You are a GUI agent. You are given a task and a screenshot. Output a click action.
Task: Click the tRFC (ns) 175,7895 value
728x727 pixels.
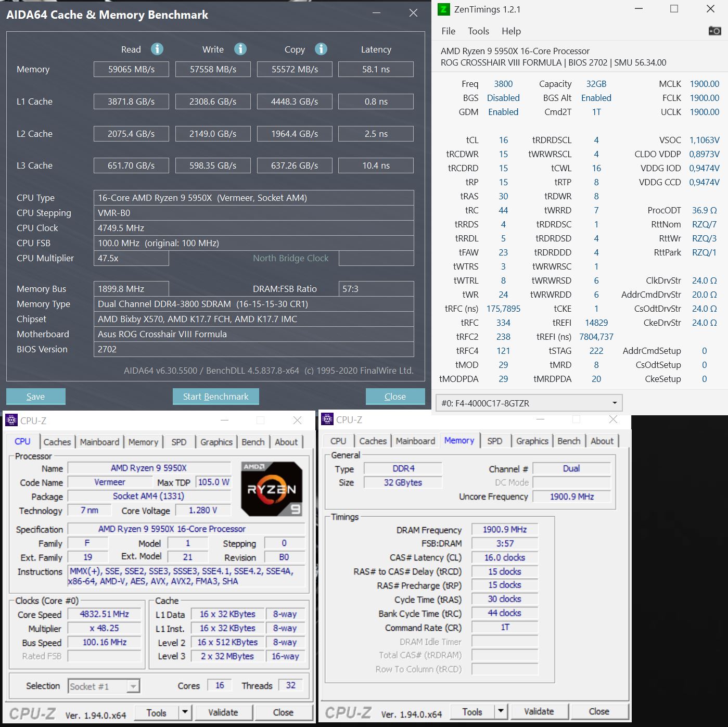(503, 309)
